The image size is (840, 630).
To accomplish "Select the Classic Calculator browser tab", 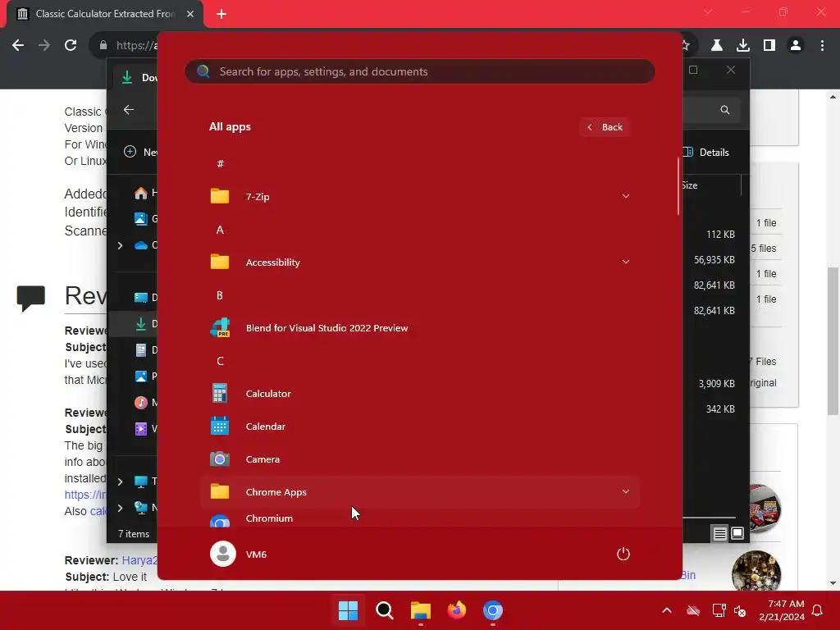I will point(105,14).
